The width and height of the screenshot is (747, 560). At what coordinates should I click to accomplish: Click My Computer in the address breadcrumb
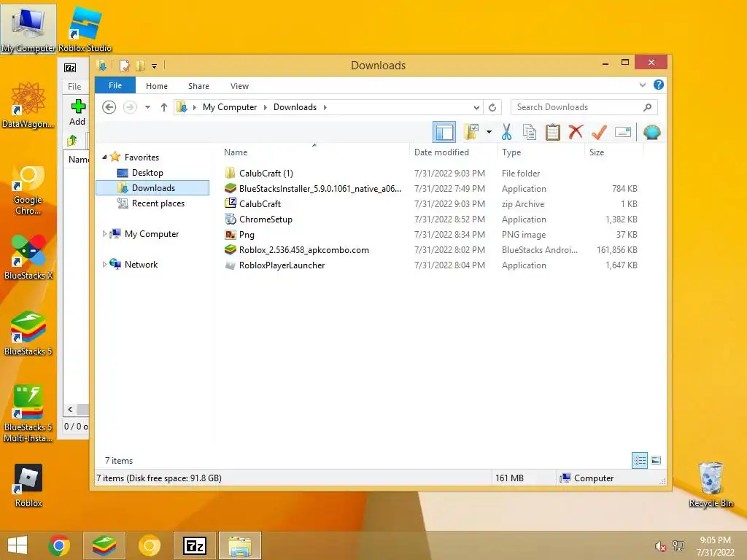230,107
